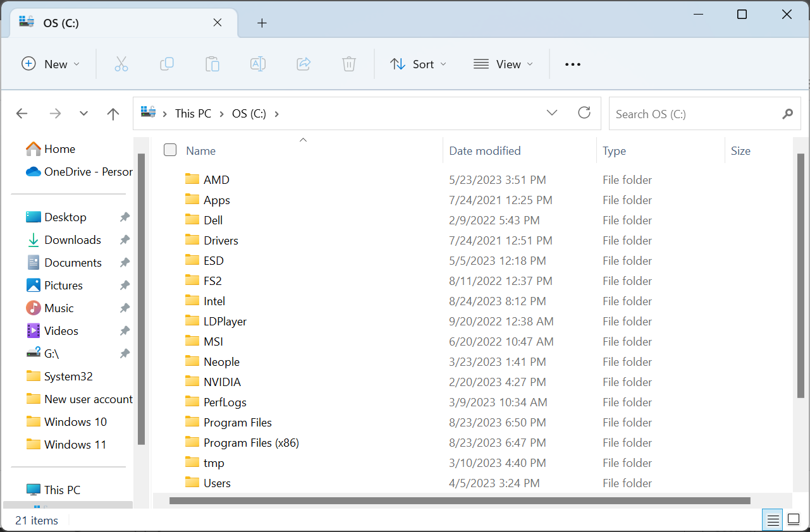810x532 pixels.
Task: Sort by Date modified column
Action: click(485, 150)
